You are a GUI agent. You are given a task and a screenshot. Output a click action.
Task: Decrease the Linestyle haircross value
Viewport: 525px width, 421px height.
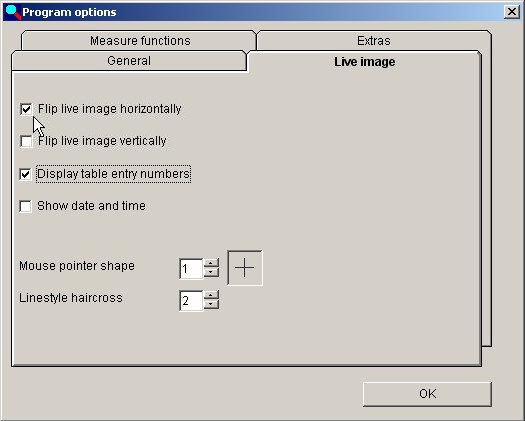[x=211, y=304]
